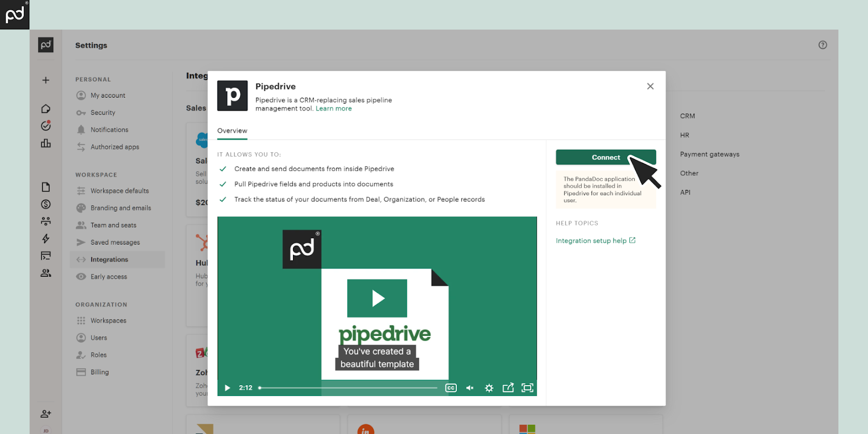Click the Pipedrive logo in dialog header
This screenshot has width=868, height=434.
coord(232,95)
